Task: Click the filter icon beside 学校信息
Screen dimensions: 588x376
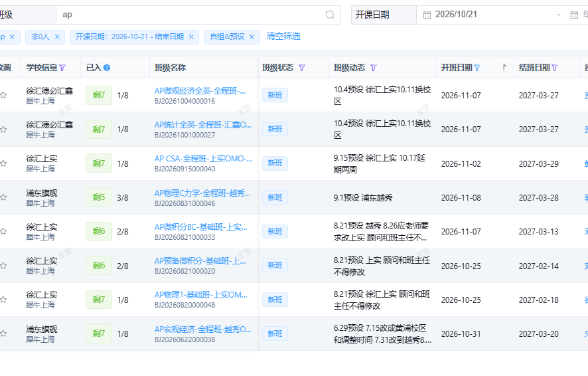Action: [62, 68]
